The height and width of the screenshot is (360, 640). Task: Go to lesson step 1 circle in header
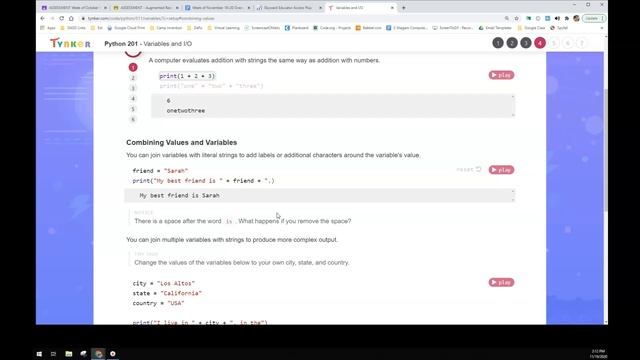pyautogui.click(x=498, y=43)
